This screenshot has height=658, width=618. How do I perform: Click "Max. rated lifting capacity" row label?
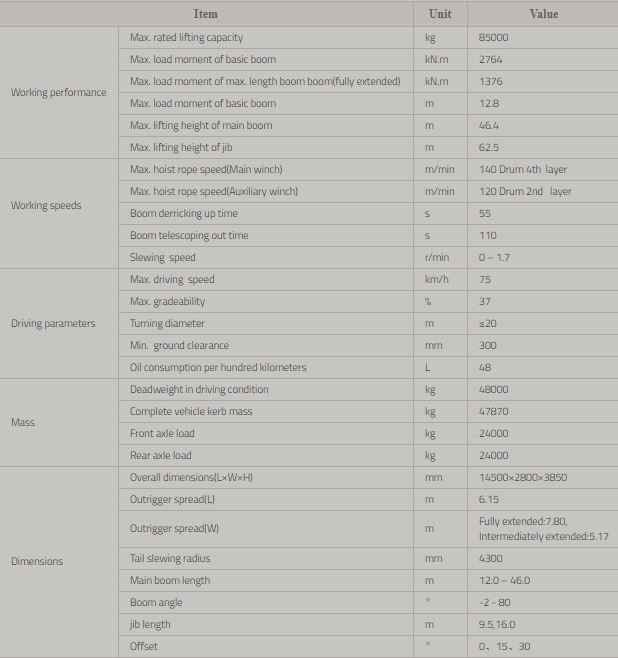coord(187,38)
